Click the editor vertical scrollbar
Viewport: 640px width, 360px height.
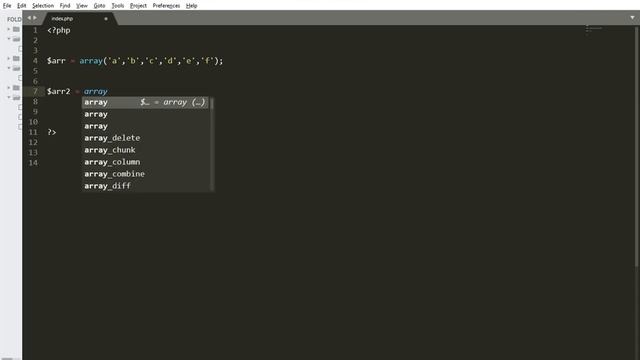tap(637, 147)
